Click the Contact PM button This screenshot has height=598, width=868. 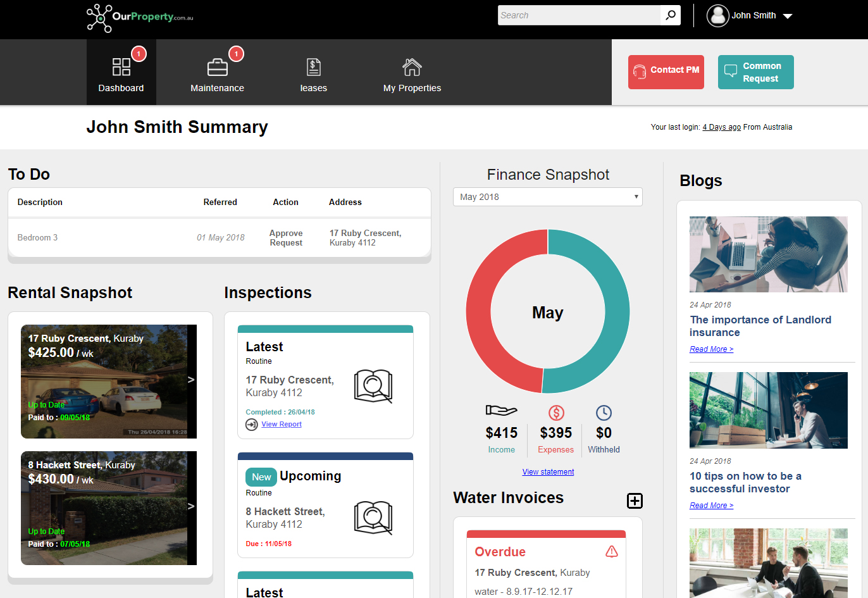[x=666, y=72]
